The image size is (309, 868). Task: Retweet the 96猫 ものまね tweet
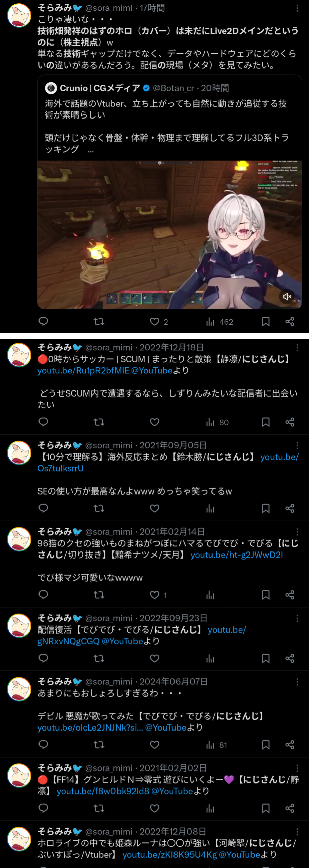pyautogui.click(x=99, y=595)
